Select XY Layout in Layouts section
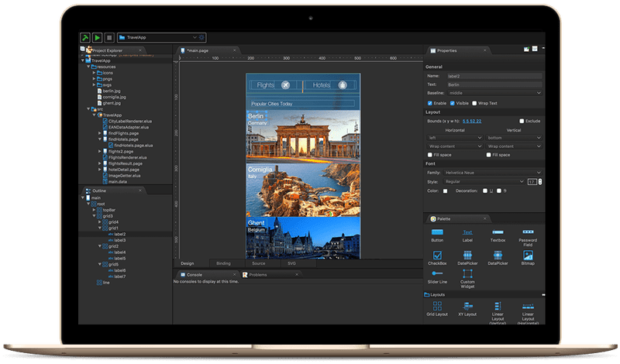 [x=467, y=309]
